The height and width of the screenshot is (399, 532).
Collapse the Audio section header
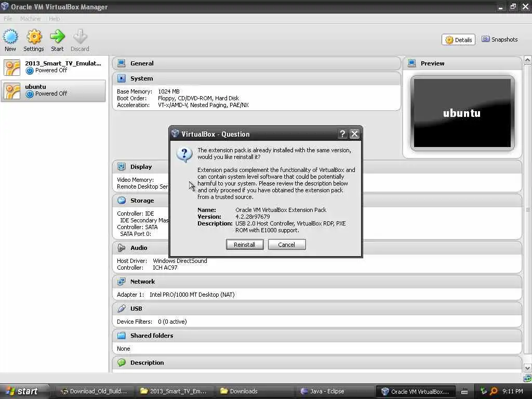click(x=317, y=248)
